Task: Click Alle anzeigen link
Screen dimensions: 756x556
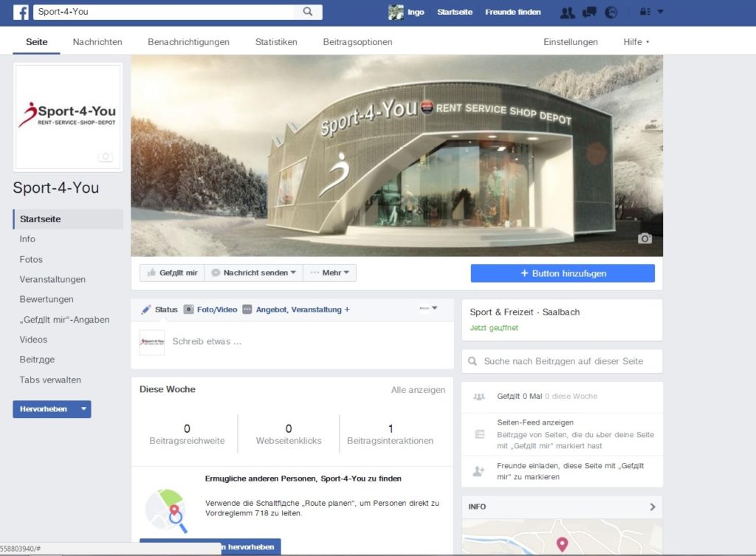Action: [418, 390]
